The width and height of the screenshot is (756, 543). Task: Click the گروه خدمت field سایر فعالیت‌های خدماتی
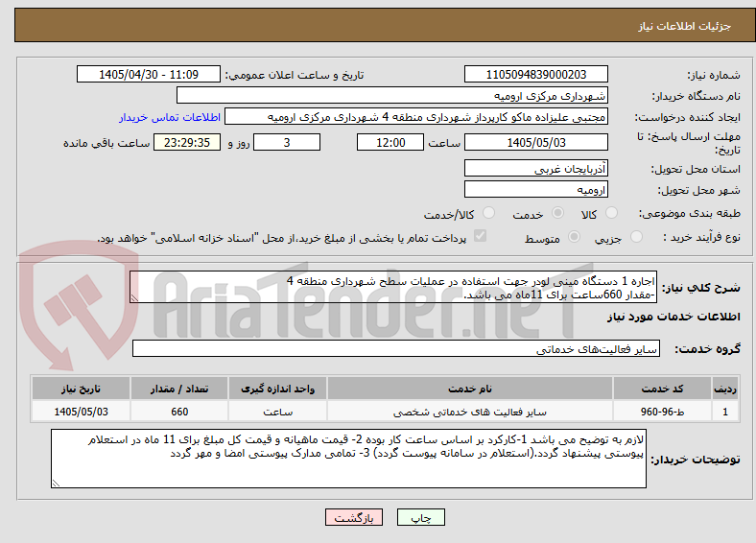pos(396,348)
